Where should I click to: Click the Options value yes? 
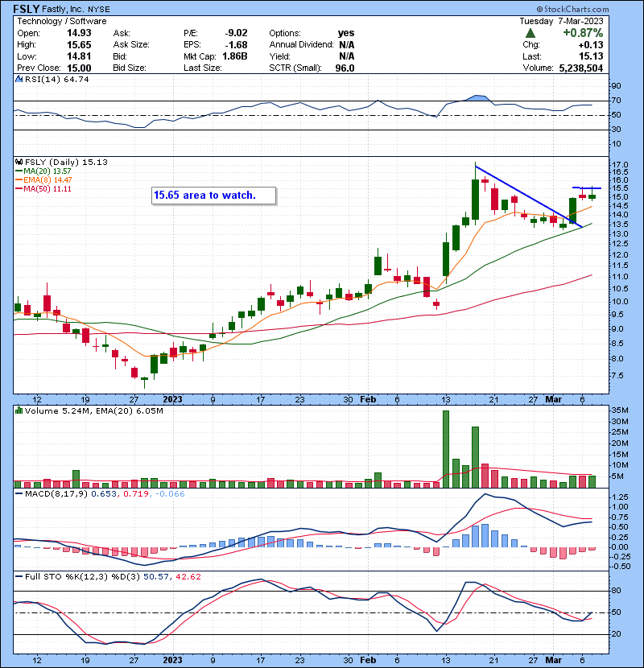(346, 33)
